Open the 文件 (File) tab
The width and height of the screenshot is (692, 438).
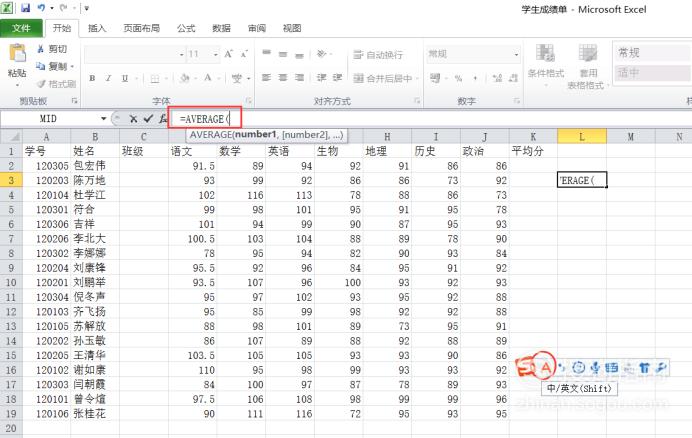[21, 28]
